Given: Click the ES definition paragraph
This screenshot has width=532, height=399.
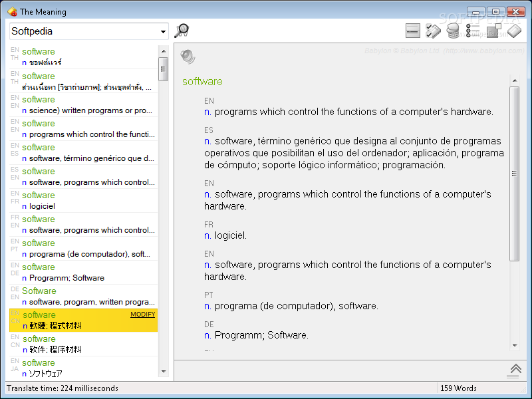Looking at the screenshot, I should tap(354, 153).
